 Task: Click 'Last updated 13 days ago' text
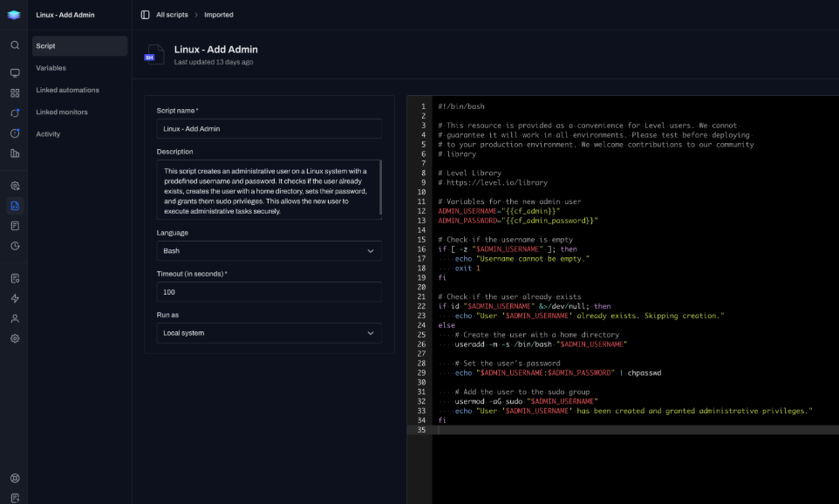tap(214, 62)
